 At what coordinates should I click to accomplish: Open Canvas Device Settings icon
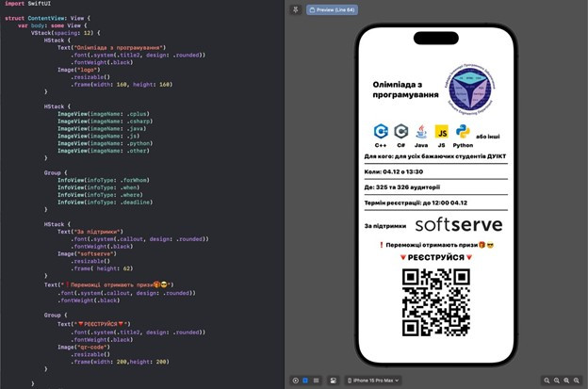(x=333, y=381)
